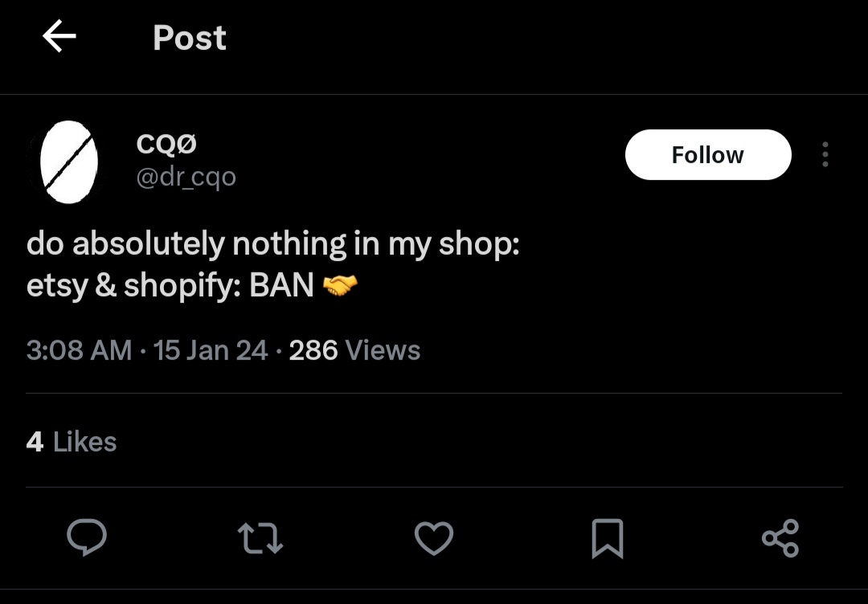Repost this post with the arrows icon

pos(260,538)
